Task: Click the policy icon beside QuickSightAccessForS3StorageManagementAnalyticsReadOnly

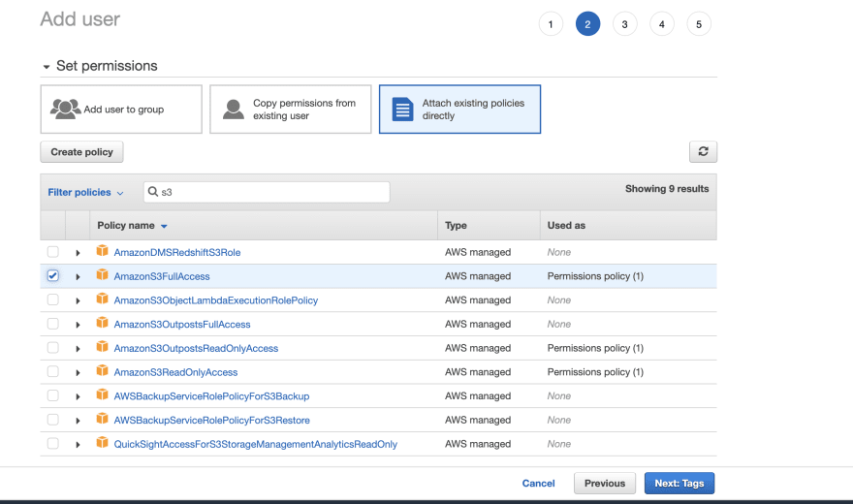Action: pyautogui.click(x=102, y=442)
